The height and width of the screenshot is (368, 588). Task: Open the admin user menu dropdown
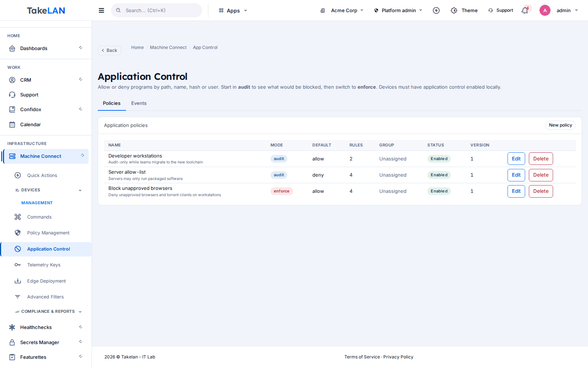[x=567, y=10]
